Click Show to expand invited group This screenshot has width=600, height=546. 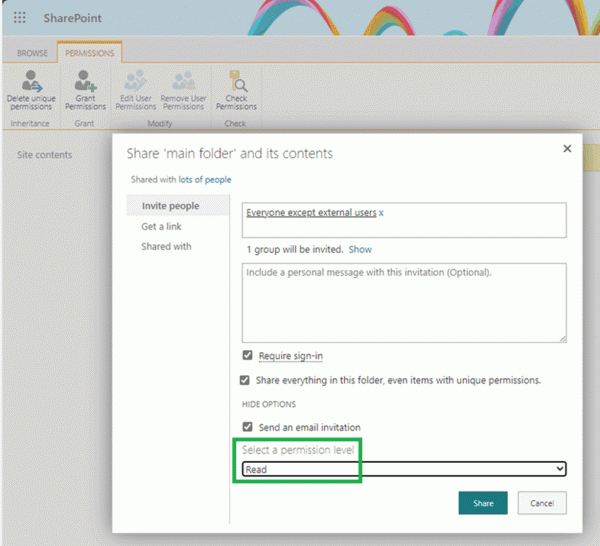click(360, 249)
